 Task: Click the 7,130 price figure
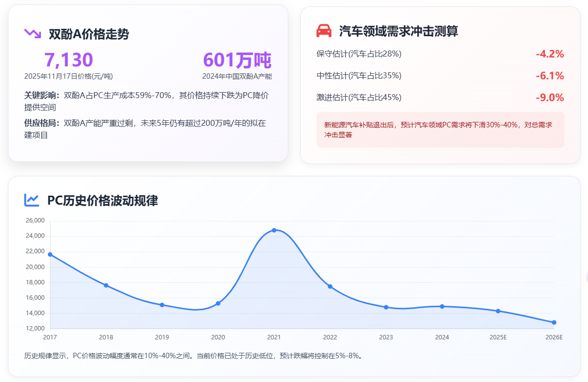68,60
